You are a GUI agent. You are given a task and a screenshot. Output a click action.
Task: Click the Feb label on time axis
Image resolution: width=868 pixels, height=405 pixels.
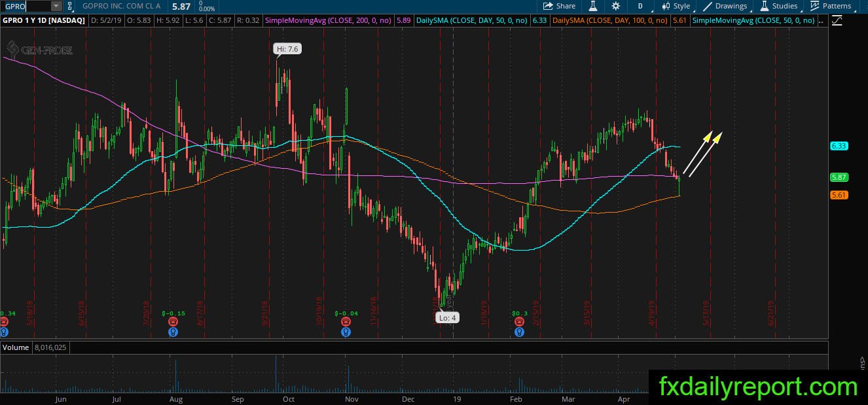[516, 398]
